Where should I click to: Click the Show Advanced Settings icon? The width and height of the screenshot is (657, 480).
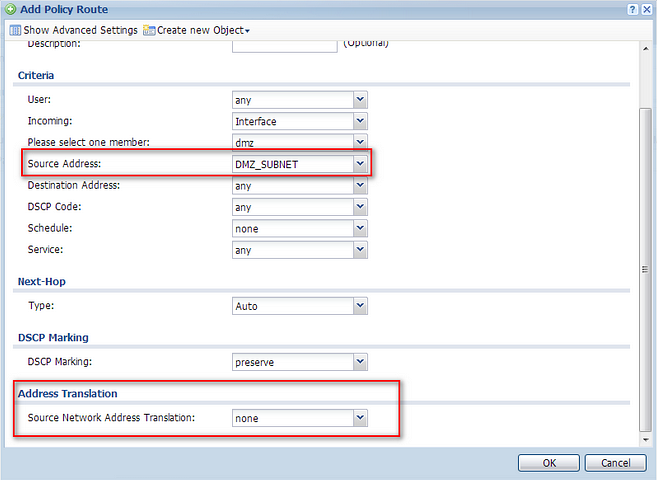(x=14, y=30)
